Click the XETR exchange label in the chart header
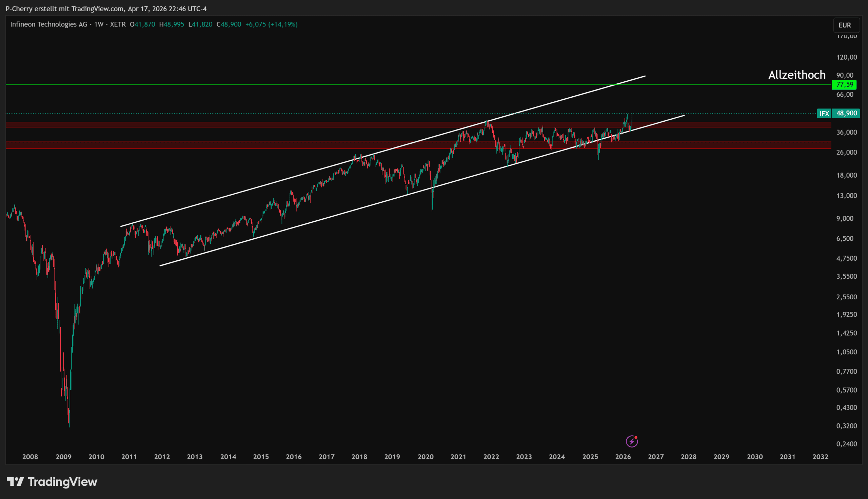The width and height of the screenshot is (868, 499). [118, 24]
